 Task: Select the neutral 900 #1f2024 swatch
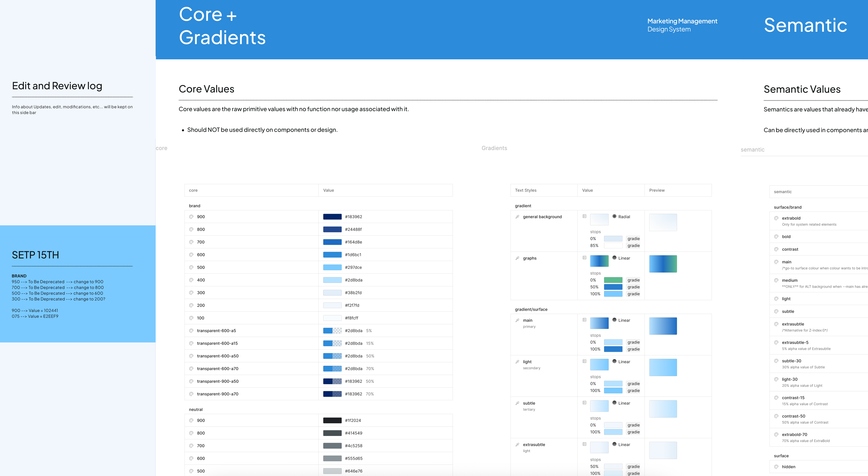click(332, 420)
